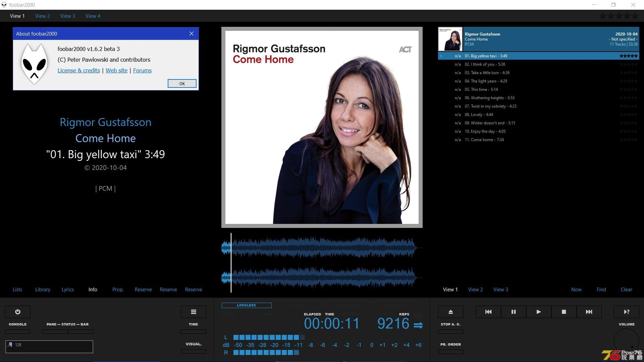Skip to the next track
This screenshot has height=362, width=644.
[x=589, y=312]
